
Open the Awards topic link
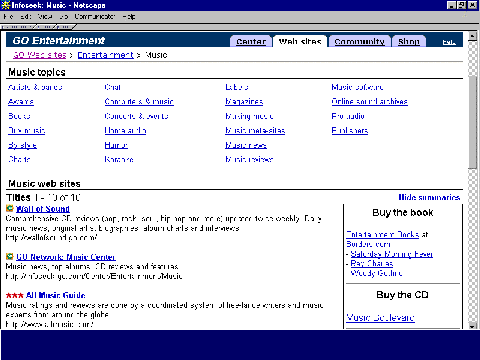click(x=21, y=102)
